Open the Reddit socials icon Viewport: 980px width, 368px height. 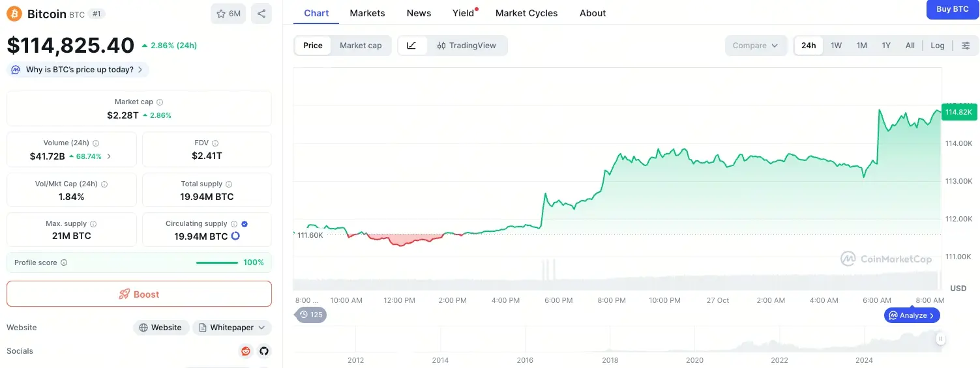[246, 351]
